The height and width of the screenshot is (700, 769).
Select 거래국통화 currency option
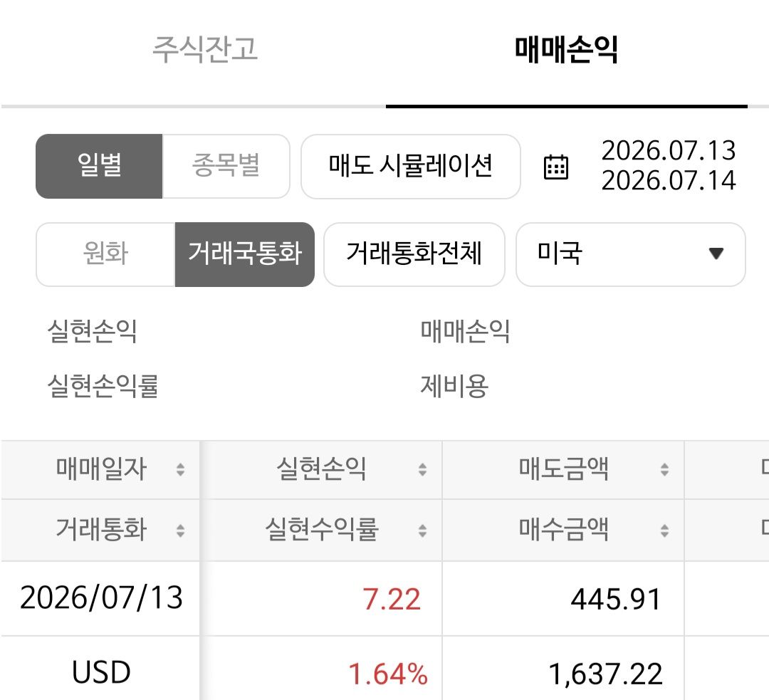245,254
